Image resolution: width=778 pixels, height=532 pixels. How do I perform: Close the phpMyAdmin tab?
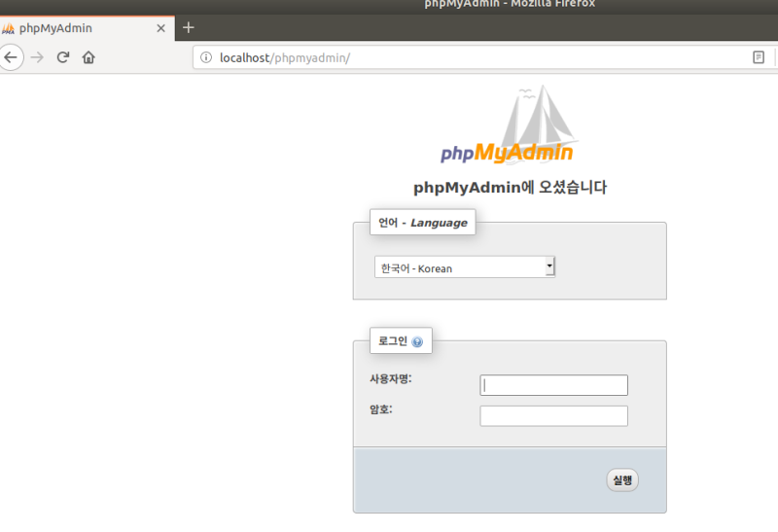click(x=160, y=28)
